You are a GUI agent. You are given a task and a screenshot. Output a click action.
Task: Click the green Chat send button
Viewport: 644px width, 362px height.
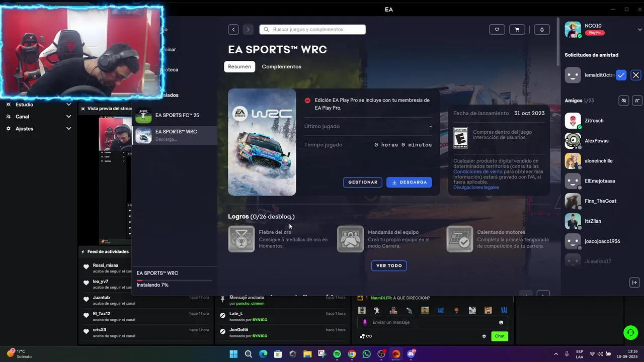click(500, 336)
